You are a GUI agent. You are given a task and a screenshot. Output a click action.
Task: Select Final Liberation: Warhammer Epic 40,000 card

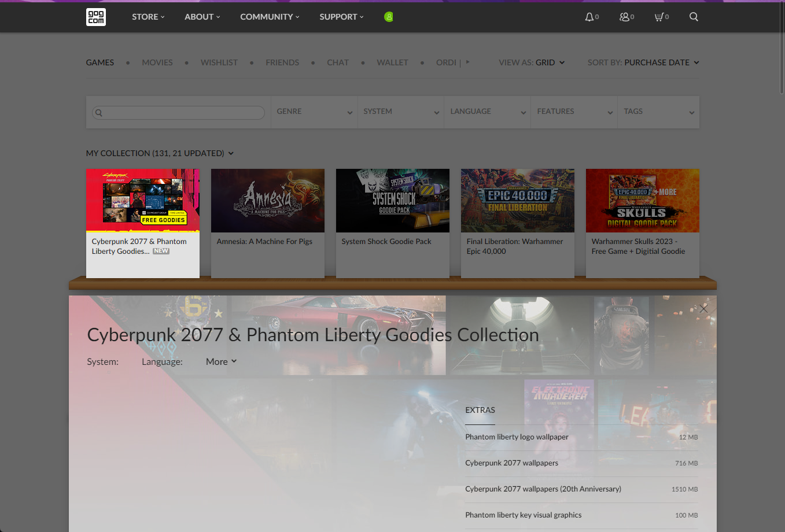[x=518, y=223]
